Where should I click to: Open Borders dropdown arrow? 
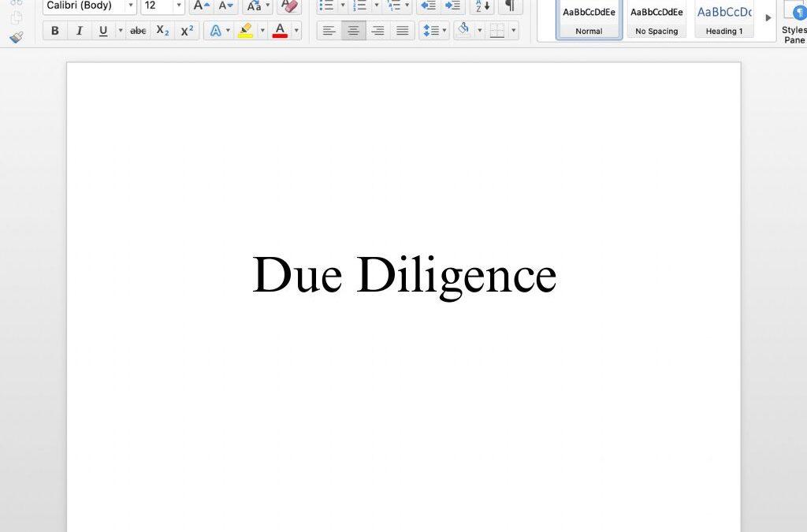[514, 31]
